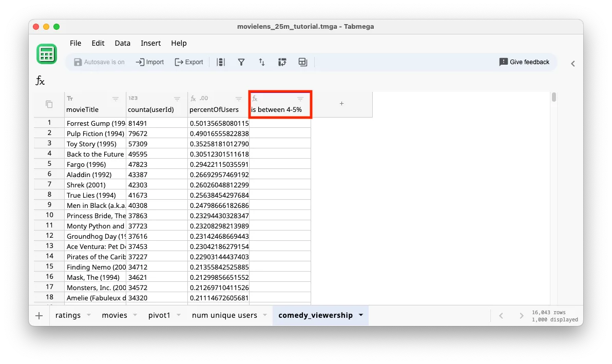Image resolution: width=612 pixels, height=364 pixels.
Task: Open the pivot table toolbar icon
Action: [x=282, y=62]
